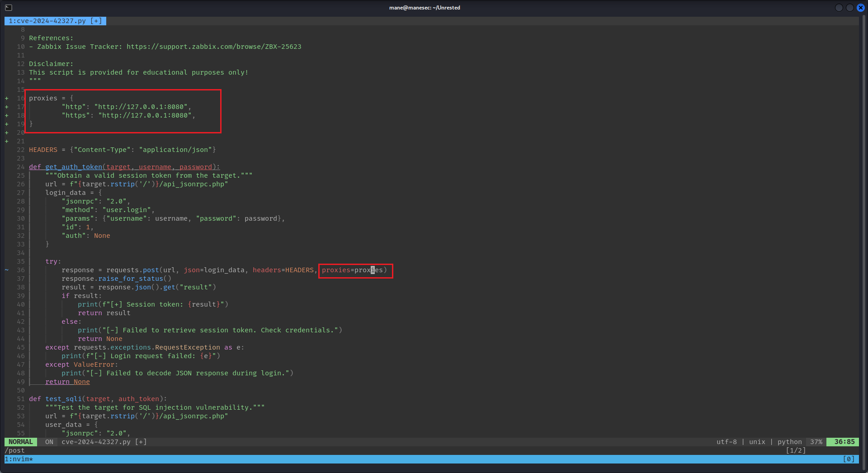This screenshot has height=473, width=868.
Task: Click the NORMAL mode indicator in the status line
Action: point(21,442)
